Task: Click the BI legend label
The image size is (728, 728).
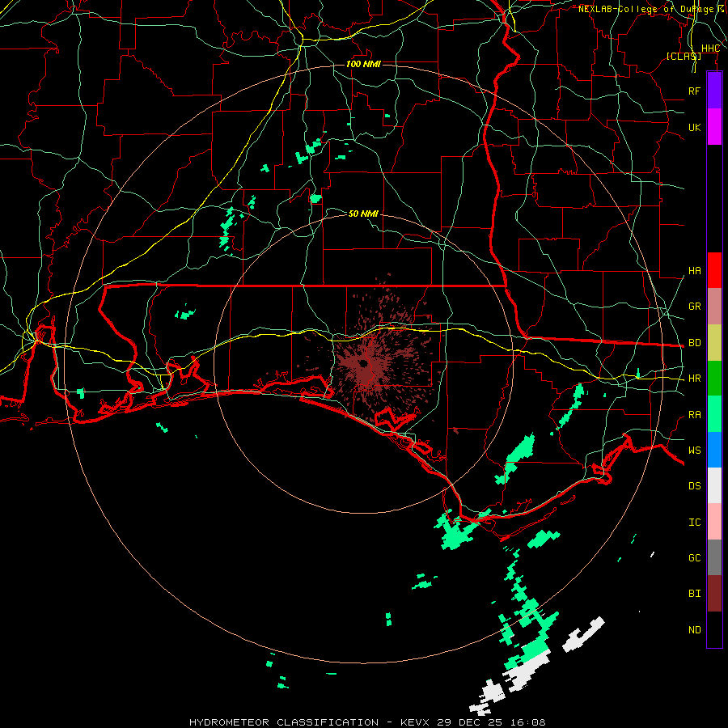Action: pos(694,594)
